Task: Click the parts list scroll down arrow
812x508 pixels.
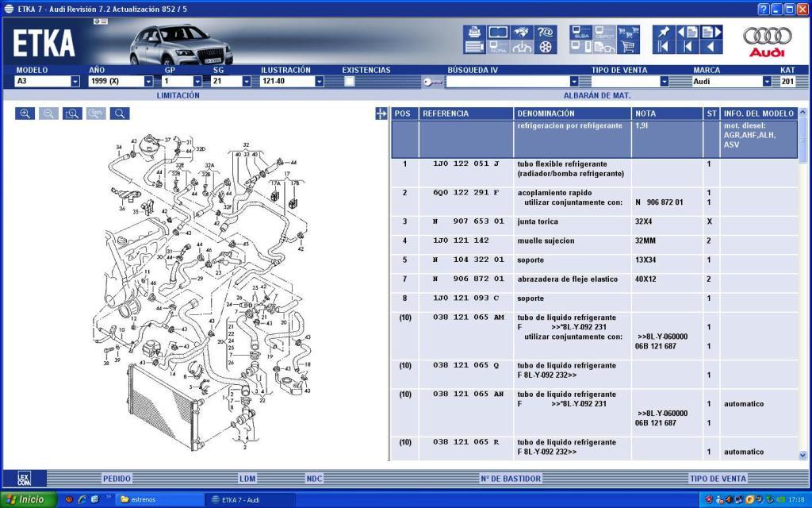Action: pyautogui.click(x=802, y=456)
